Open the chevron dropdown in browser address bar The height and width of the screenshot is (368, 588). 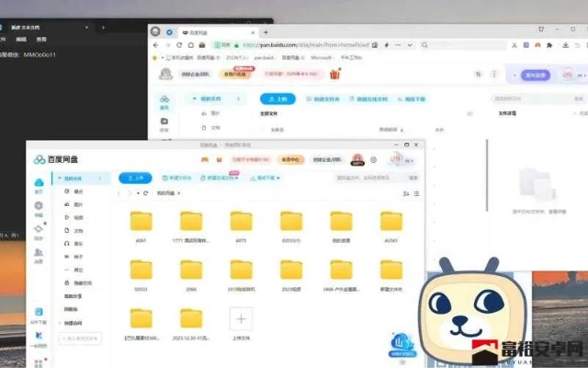coord(410,45)
